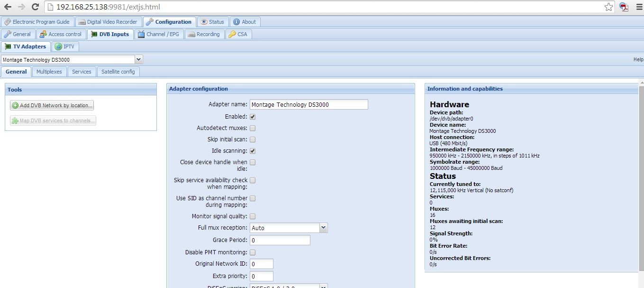
Task: Switch to Digital Video Recorder tab
Action: pyautogui.click(x=108, y=22)
